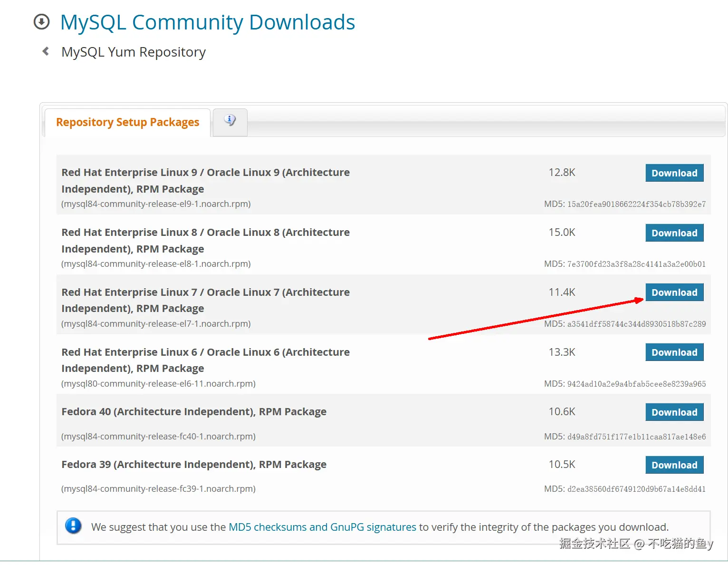The image size is (728, 565).
Task: Download the Fedora 39 RPM package
Action: pos(674,465)
